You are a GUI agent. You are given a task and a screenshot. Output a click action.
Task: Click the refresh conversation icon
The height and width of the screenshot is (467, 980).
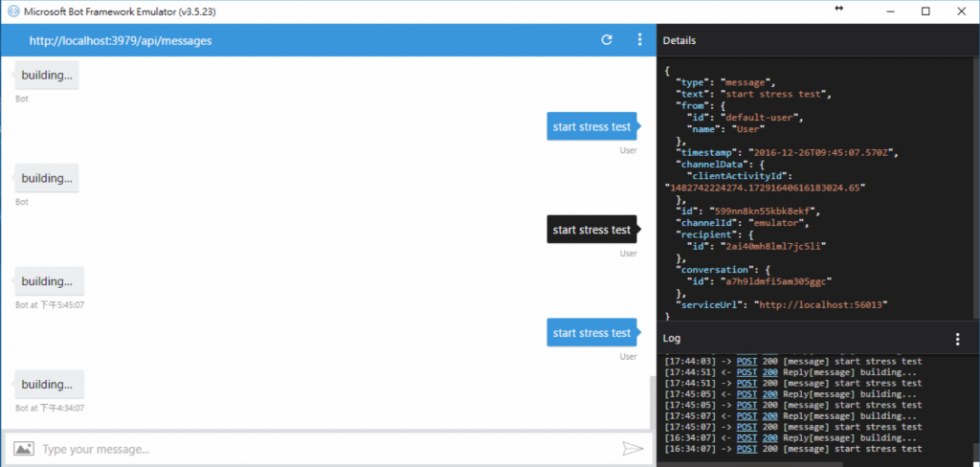[606, 40]
